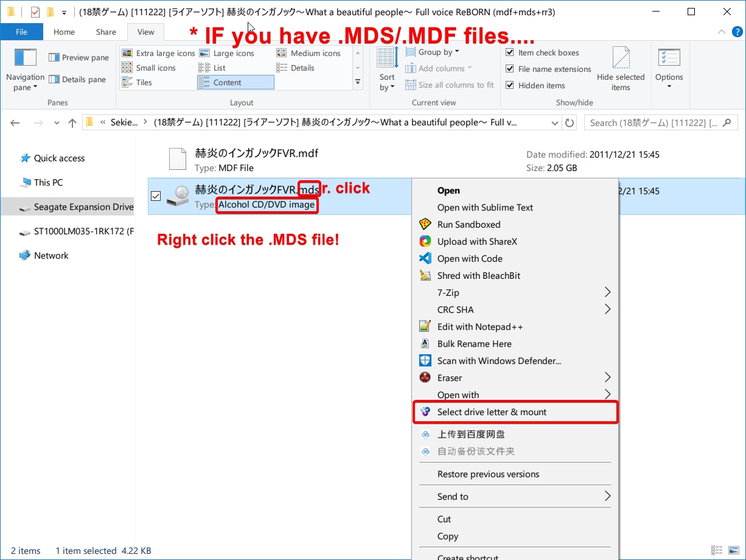Viewport: 746px width, 560px height.
Task: Toggle the File name extensions checkbox
Action: [510, 69]
